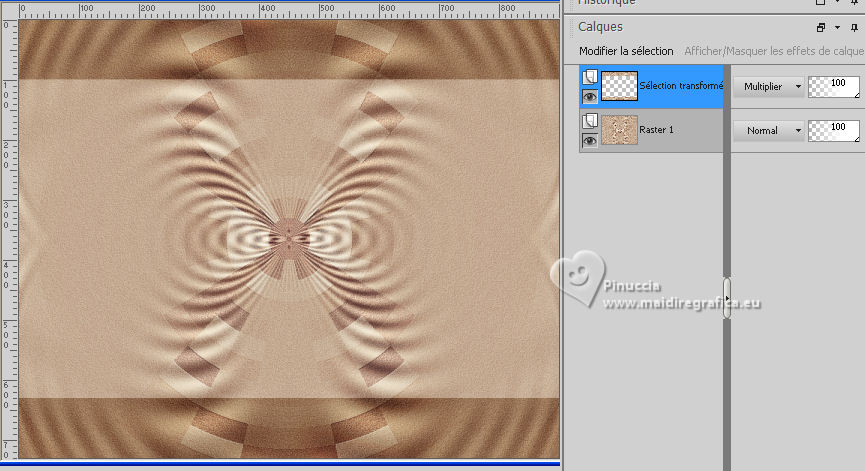865x471 pixels.
Task: Click opacity field of Raster 1 layer
Action: click(x=834, y=131)
